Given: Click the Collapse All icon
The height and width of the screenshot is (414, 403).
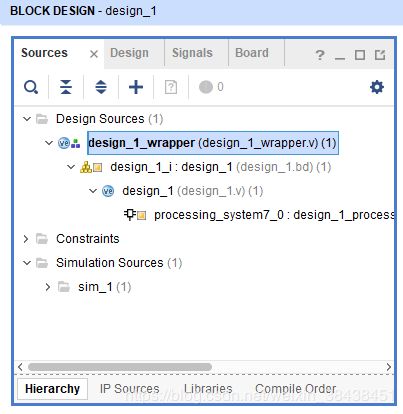Looking at the screenshot, I should (x=66, y=87).
